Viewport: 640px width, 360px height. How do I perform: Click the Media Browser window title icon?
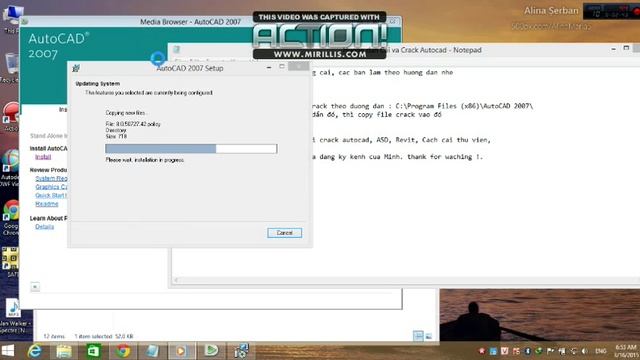pyautogui.click(x=25, y=21)
